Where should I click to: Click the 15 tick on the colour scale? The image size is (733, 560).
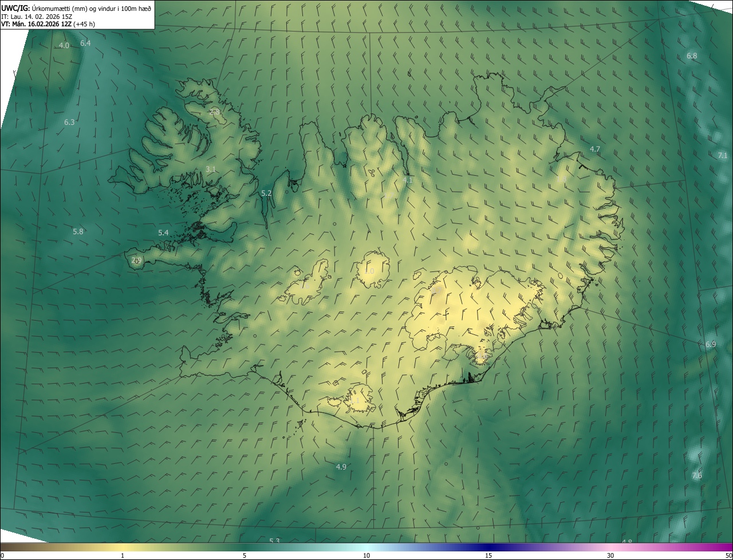pos(488,555)
